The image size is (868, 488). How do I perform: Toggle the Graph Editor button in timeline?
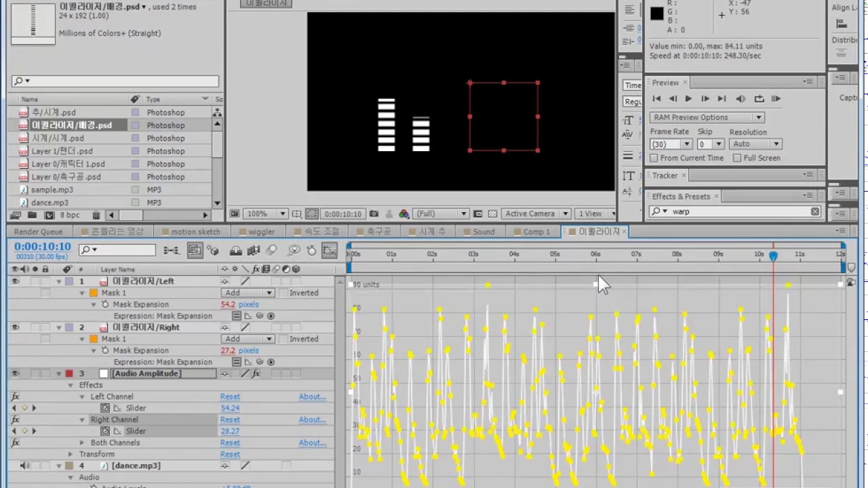tap(330, 251)
